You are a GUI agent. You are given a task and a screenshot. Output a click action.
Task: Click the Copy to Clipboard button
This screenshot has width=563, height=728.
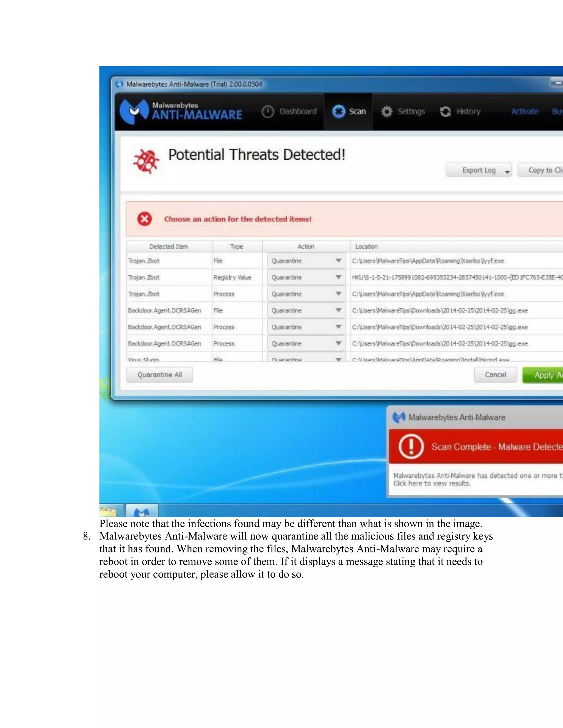(x=540, y=170)
